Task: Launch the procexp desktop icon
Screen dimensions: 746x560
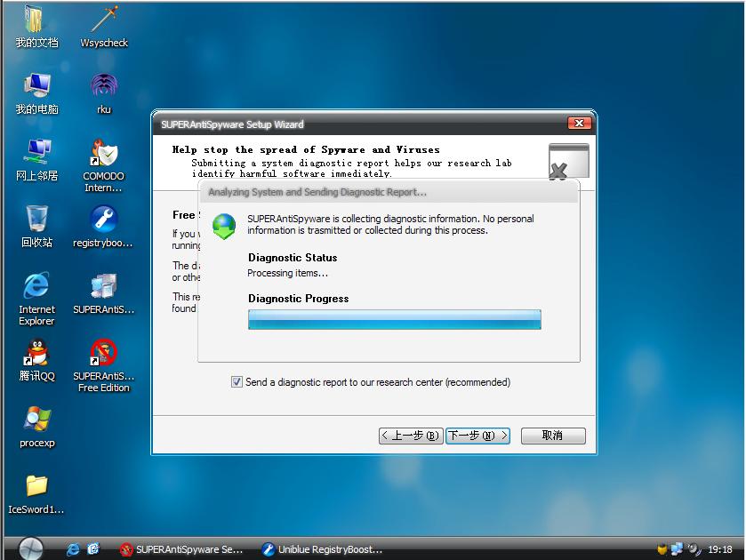Action: click(x=36, y=428)
